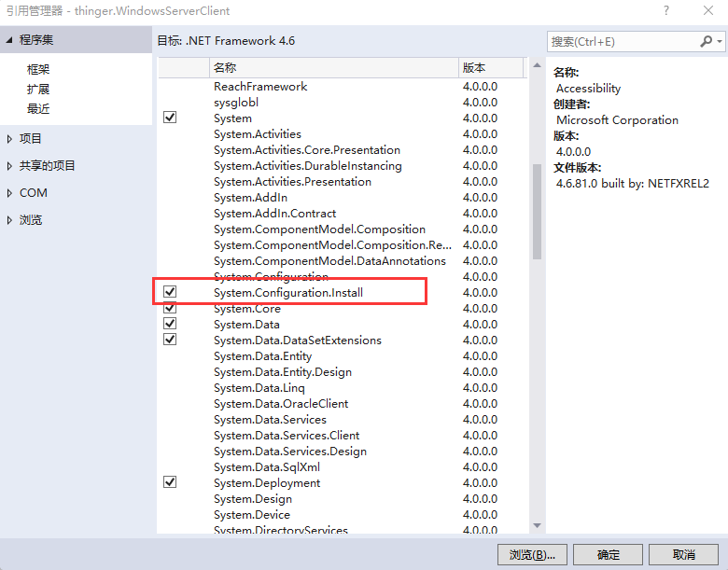Sort the list by 版本 column header
Image resolution: width=728 pixels, height=570 pixels.
click(x=491, y=68)
